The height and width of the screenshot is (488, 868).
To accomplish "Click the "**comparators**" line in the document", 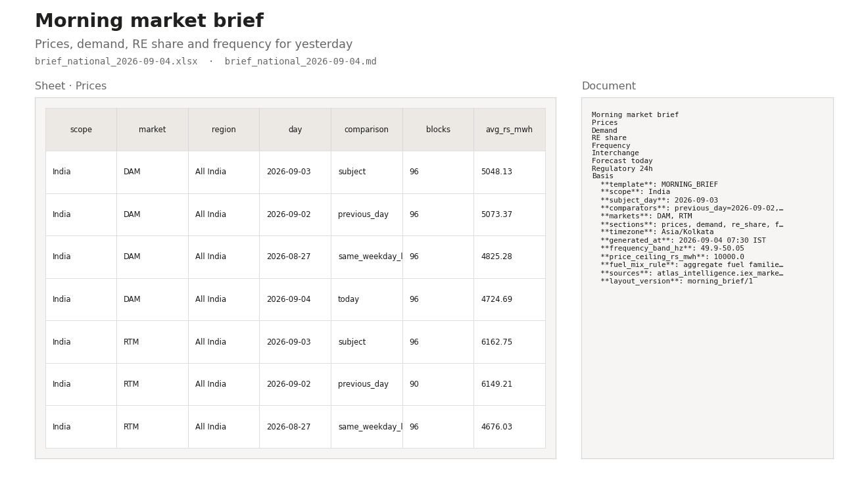I will click(x=692, y=208).
